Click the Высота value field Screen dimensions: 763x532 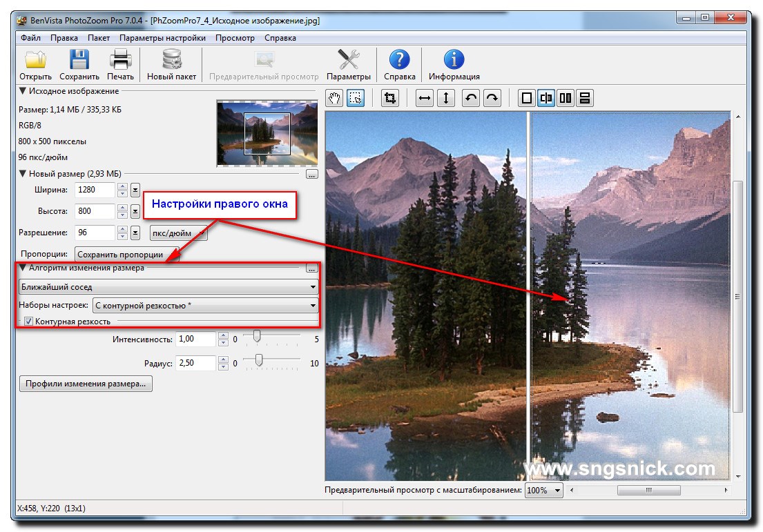(x=95, y=211)
